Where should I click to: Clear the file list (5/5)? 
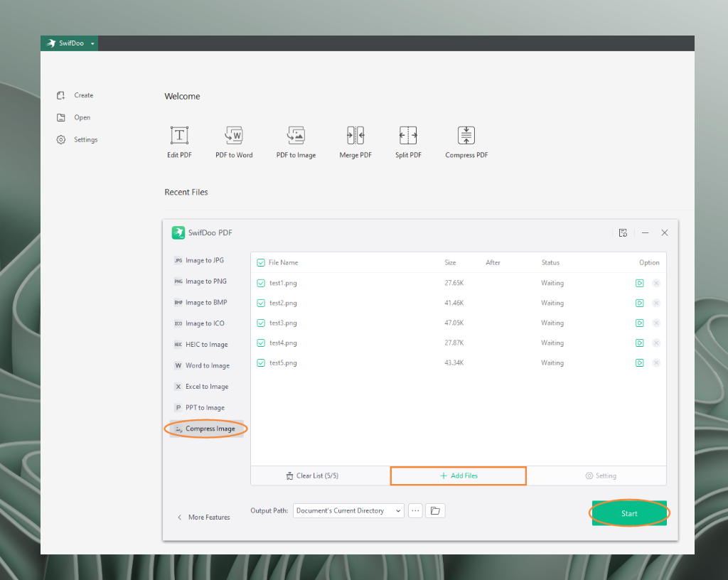pyautogui.click(x=312, y=476)
